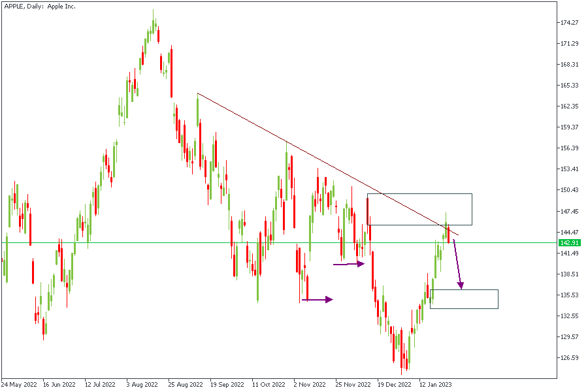Select the '16 Jun 2022' date label
The height and width of the screenshot is (392, 588).
(59, 385)
